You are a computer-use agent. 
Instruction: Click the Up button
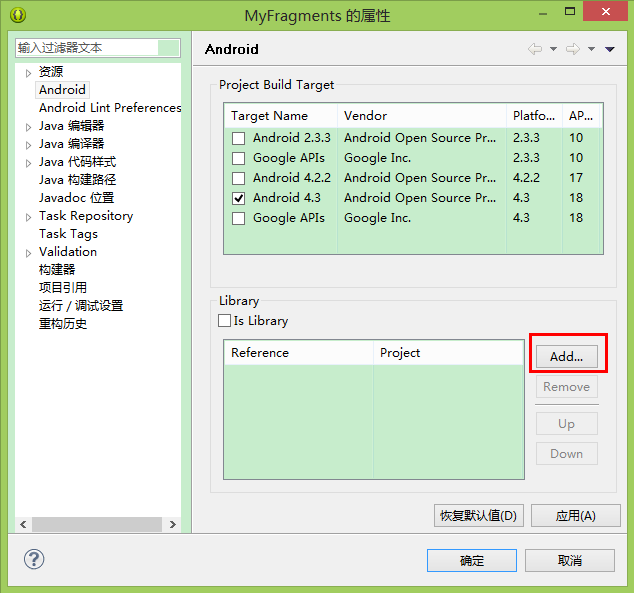[566, 424]
